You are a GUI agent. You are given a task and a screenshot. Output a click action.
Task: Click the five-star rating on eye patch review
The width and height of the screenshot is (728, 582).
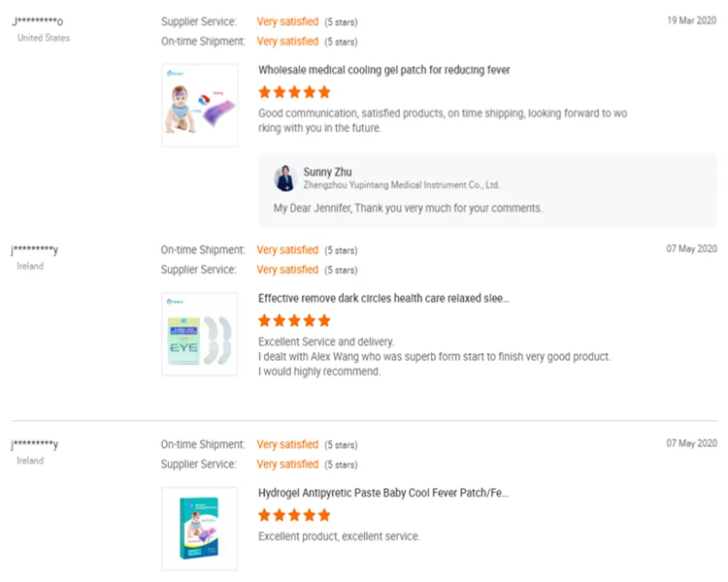click(x=294, y=320)
